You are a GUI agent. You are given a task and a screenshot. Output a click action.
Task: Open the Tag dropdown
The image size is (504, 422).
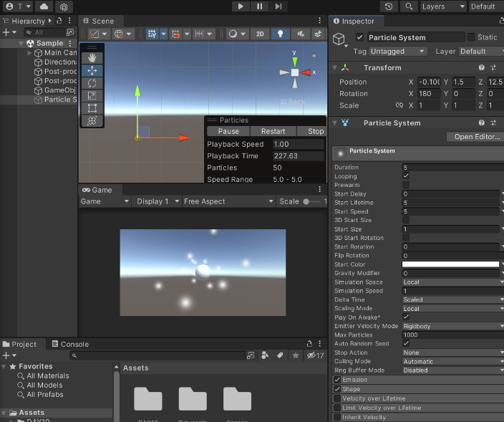tap(397, 51)
